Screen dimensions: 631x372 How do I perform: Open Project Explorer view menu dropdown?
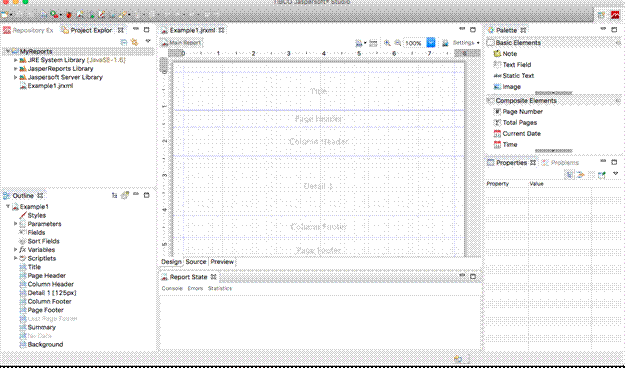pos(148,41)
